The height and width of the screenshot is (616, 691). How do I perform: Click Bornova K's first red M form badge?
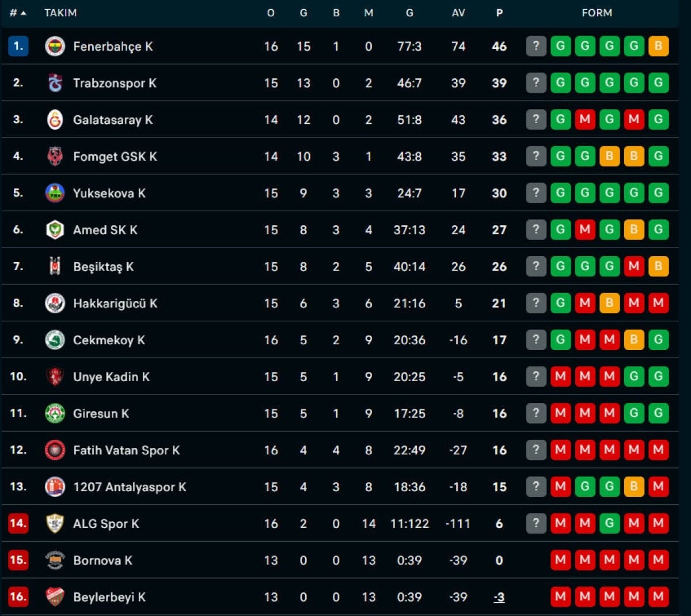click(x=560, y=560)
